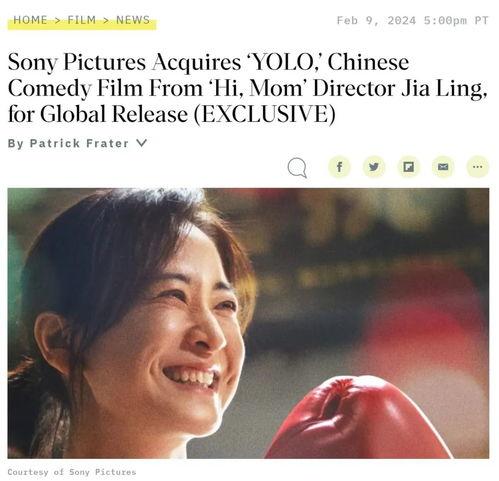Open NEWS breadcrumb category
The width and height of the screenshot is (499, 481).
133,20
